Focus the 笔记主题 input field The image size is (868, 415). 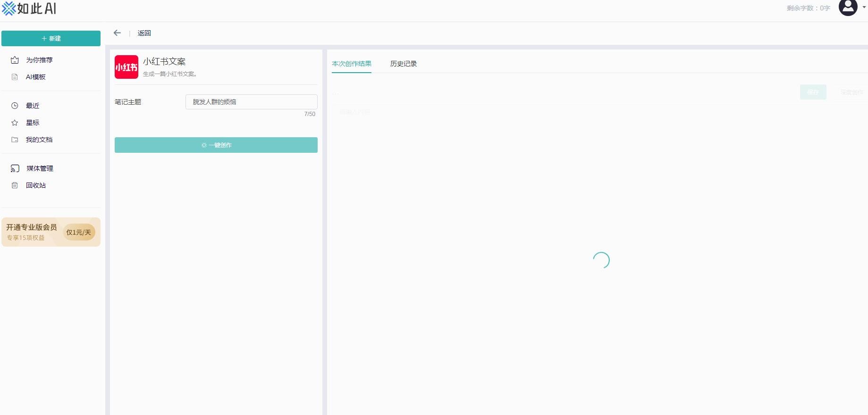pos(251,102)
